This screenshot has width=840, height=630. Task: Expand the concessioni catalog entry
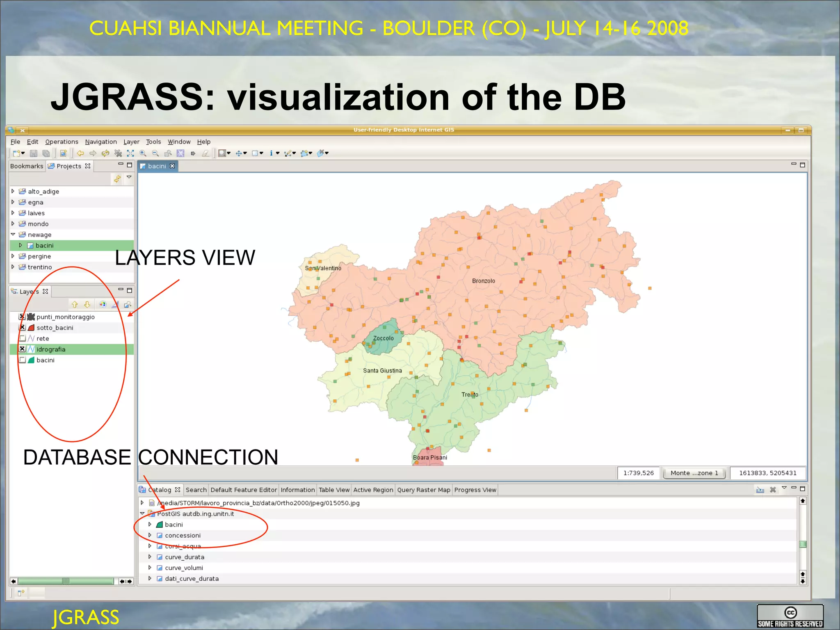[150, 535]
